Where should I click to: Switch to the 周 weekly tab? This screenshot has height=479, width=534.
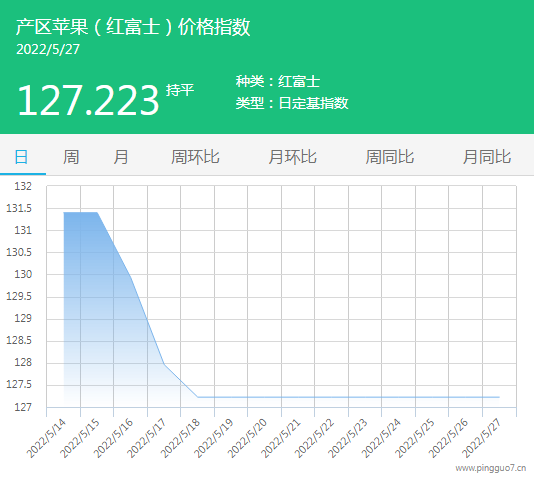(71, 157)
